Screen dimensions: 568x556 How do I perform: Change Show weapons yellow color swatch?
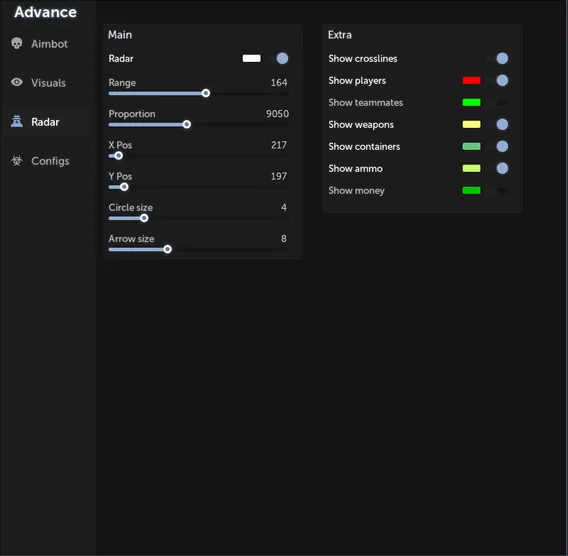coord(471,125)
